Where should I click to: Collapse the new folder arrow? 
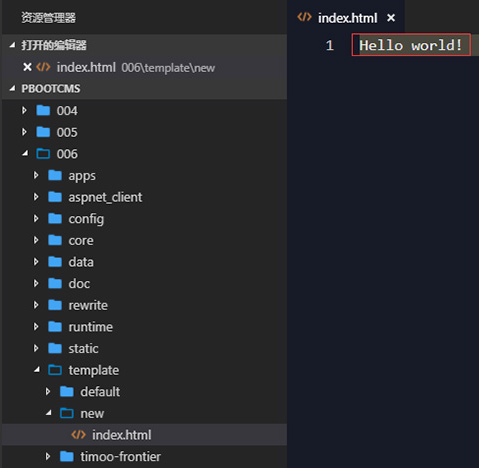tap(49, 413)
